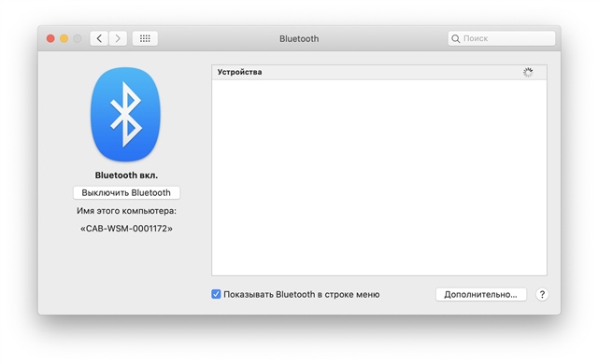Focus the Поиск search field
The height and width of the screenshot is (364, 598).
(x=502, y=38)
